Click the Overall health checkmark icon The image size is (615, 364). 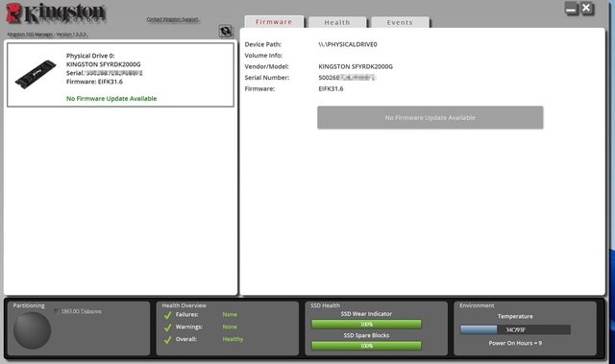(x=168, y=340)
